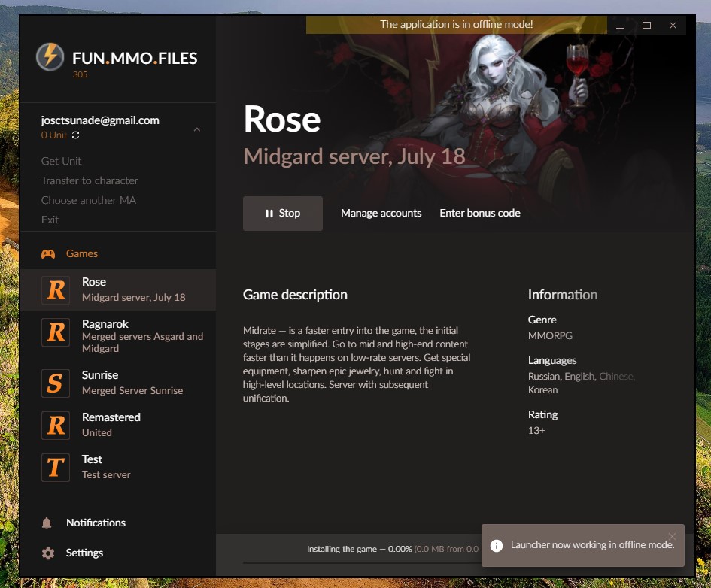
Task: Select the Sunrise server icon
Action: pos(56,383)
